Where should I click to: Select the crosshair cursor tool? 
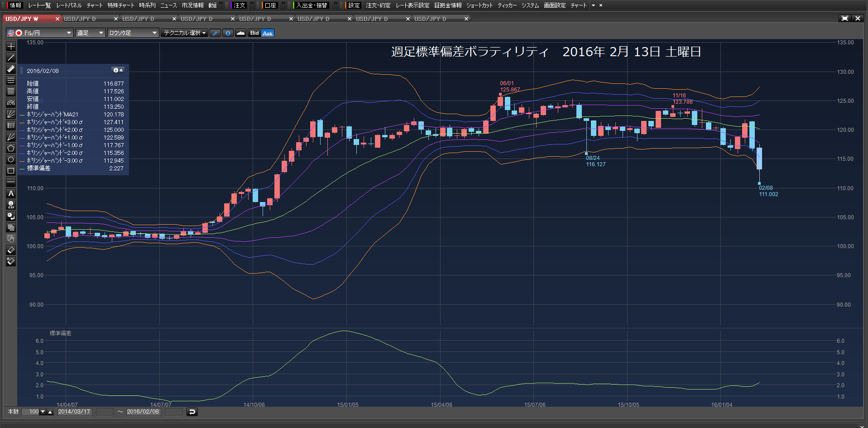(11, 46)
